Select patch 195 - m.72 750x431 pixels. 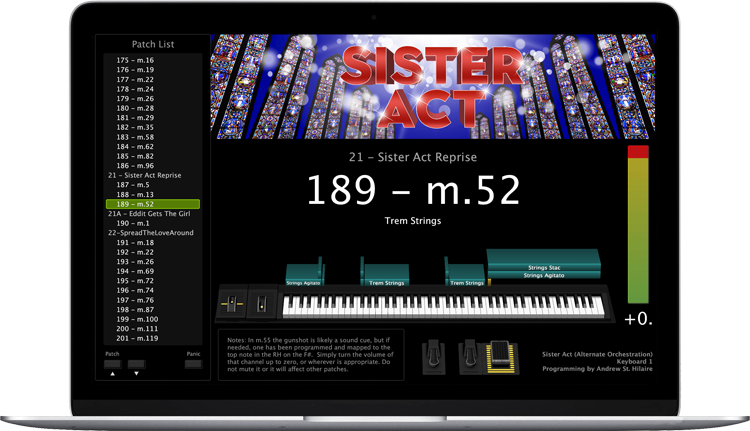click(135, 281)
